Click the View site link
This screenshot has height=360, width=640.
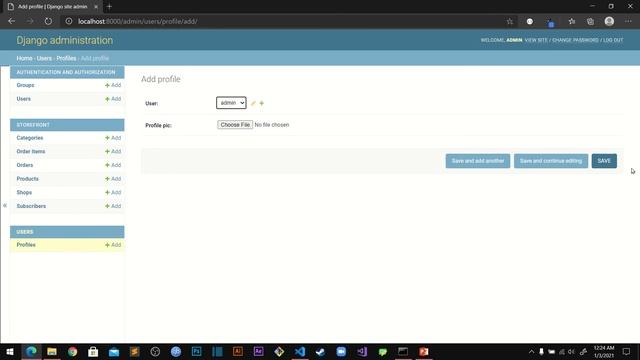[536, 40]
